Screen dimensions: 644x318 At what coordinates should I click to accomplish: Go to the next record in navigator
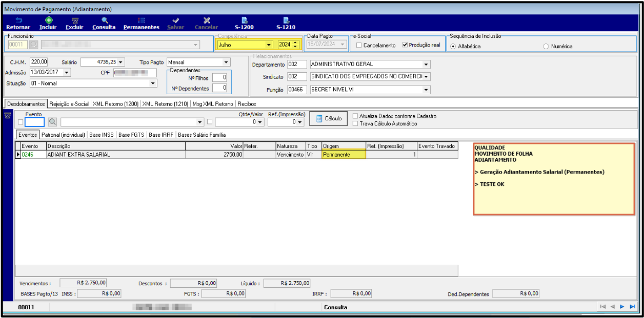[x=622, y=306]
